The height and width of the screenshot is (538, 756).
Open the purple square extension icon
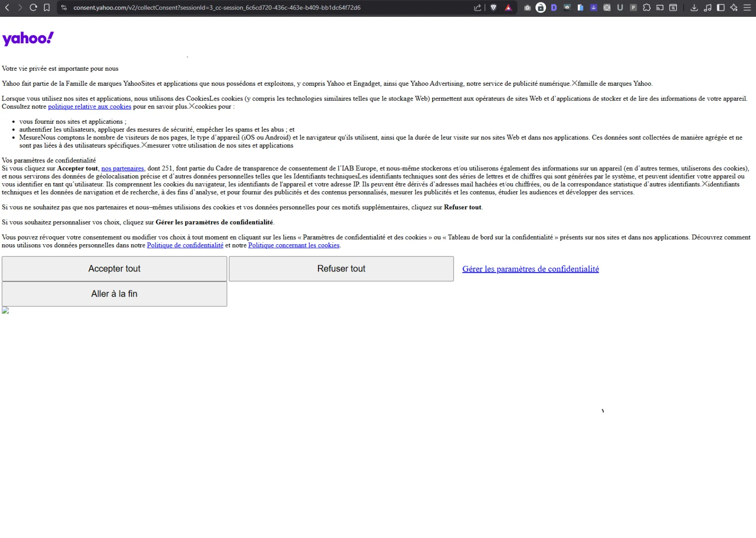[x=593, y=8]
